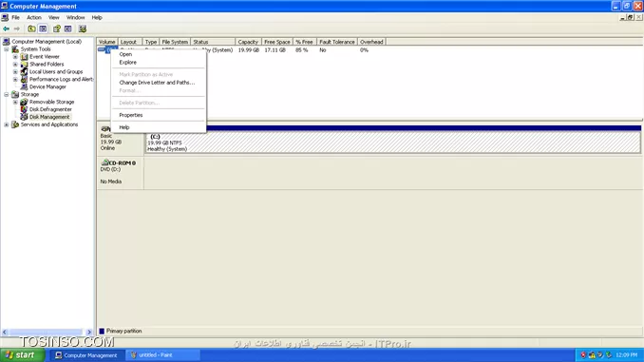The height and width of the screenshot is (362, 644).
Task: Click the 12:09 PM clock in system tray
Action: 626,355
